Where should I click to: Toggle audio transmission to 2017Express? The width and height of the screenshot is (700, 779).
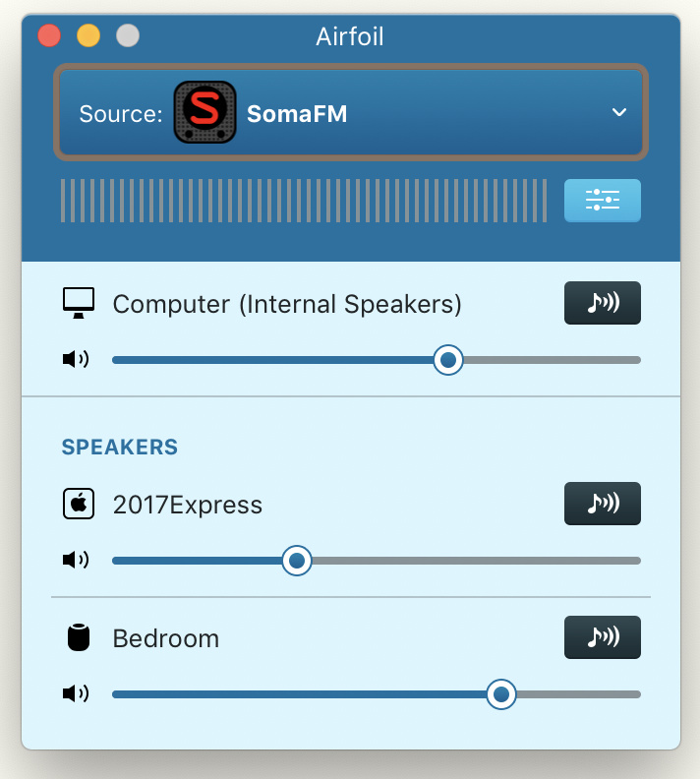click(x=603, y=504)
